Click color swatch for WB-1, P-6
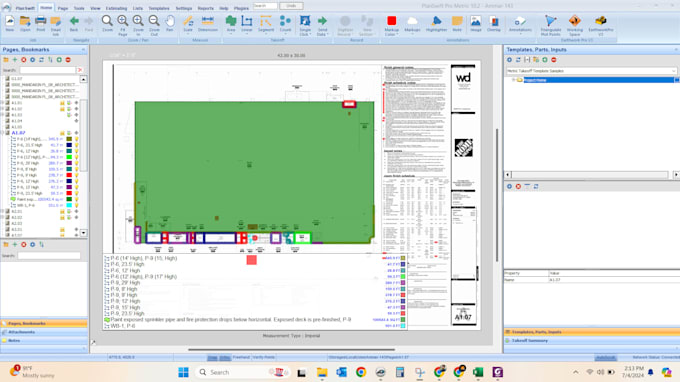This screenshot has height=382, width=680. (69, 205)
